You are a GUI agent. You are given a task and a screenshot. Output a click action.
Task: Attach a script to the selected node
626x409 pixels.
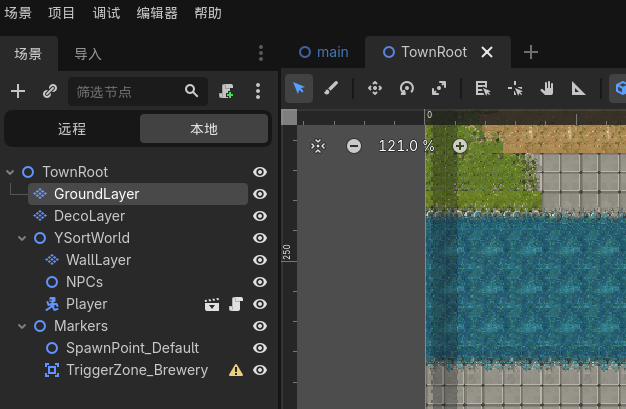click(226, 91)
